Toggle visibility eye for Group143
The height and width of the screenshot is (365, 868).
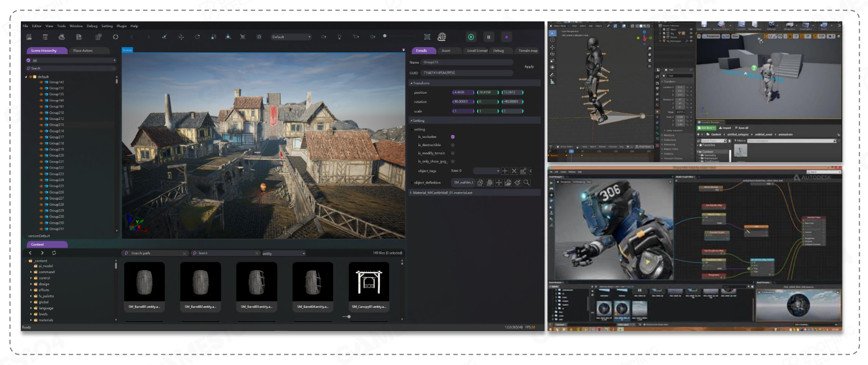tap(41, 83)
